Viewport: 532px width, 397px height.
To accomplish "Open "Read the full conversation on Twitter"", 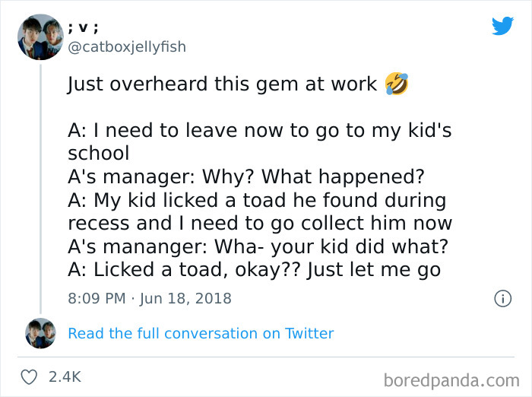I will [x=201, y=333].
